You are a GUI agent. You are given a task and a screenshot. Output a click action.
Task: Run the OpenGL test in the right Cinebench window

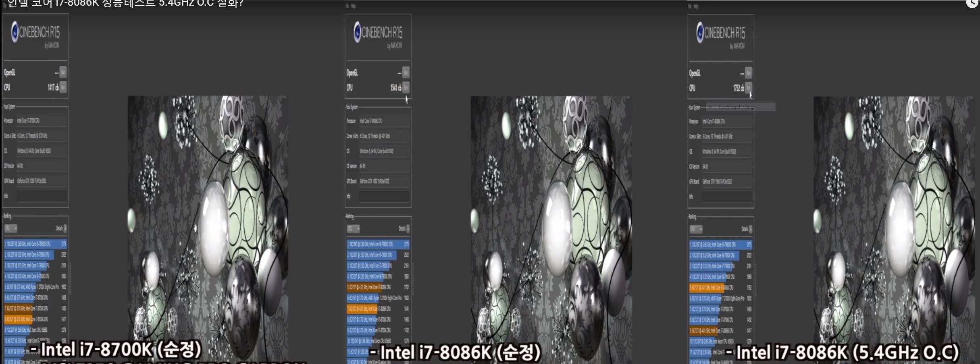point(748,73)
